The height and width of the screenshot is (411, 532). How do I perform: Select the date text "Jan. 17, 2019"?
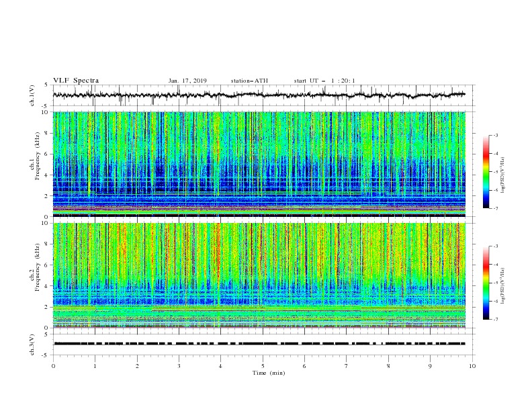pyautogui.click(x=187, y=81)
